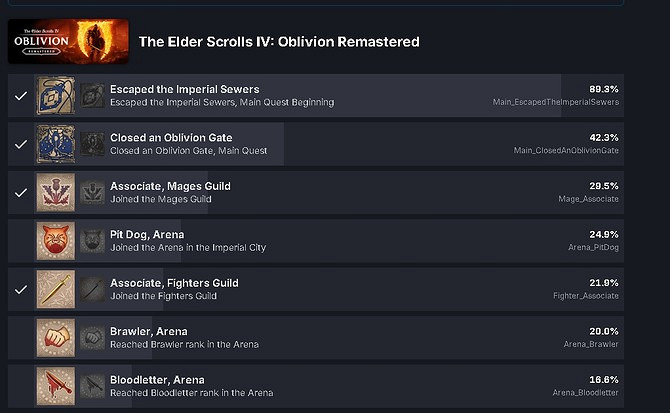The width and height of the screenshot is (670, 413).
Task: Click the Pit Dog, Arena colored icon
Action: (x=56, y=240)
